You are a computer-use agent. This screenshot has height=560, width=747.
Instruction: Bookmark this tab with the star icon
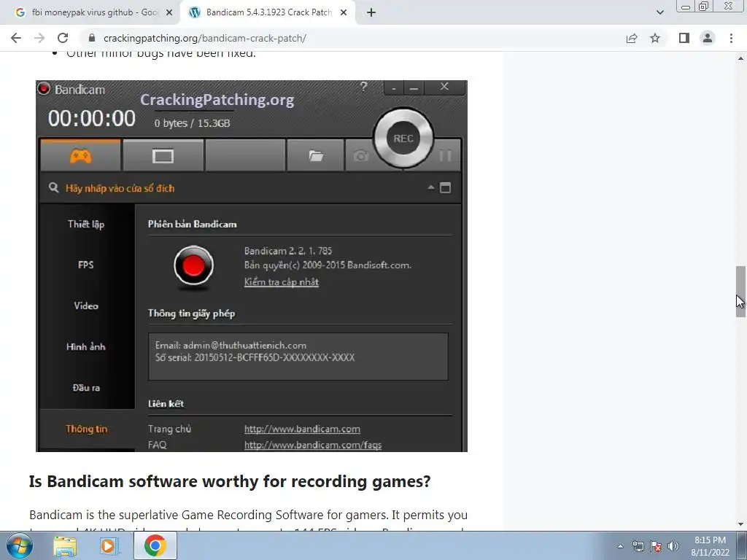point(655,38)
